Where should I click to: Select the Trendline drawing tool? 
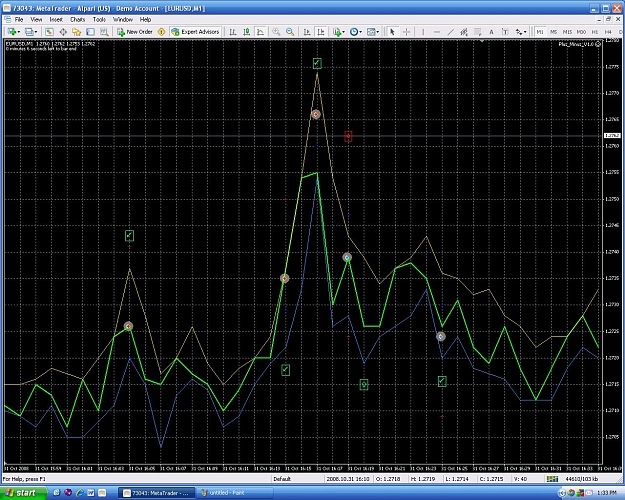click(x=450, y=32)
